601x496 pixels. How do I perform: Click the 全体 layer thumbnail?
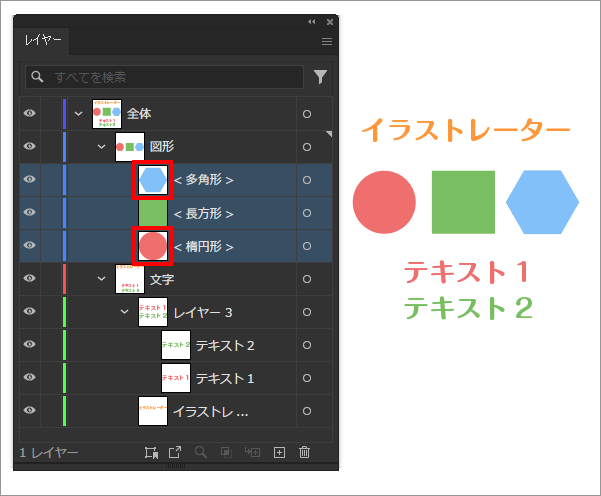coord(107,114)
